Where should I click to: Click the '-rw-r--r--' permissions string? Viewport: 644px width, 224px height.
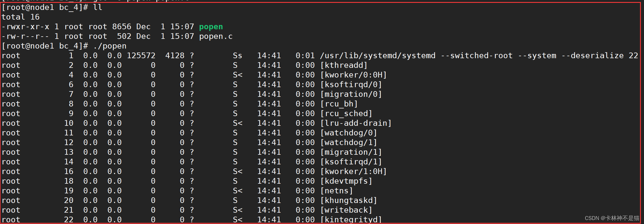tap(25, 36)
